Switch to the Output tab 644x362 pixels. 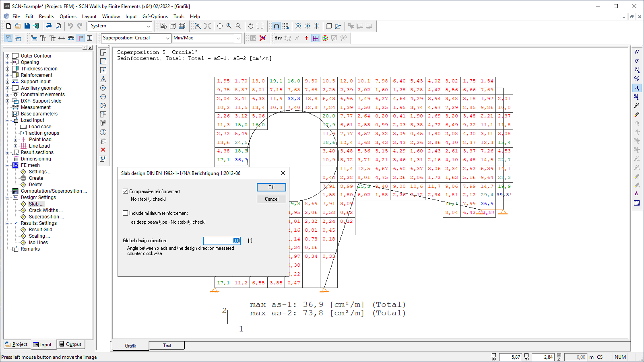click(70, 344)
